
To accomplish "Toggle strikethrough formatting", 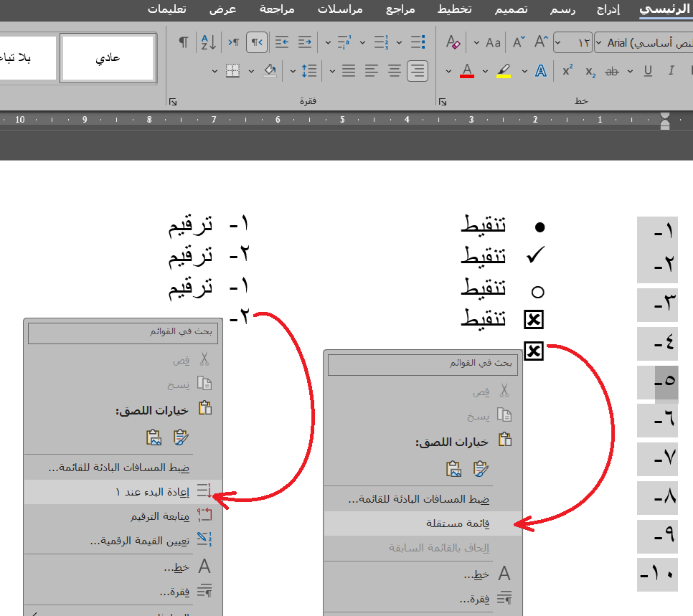I will (612, 71).
